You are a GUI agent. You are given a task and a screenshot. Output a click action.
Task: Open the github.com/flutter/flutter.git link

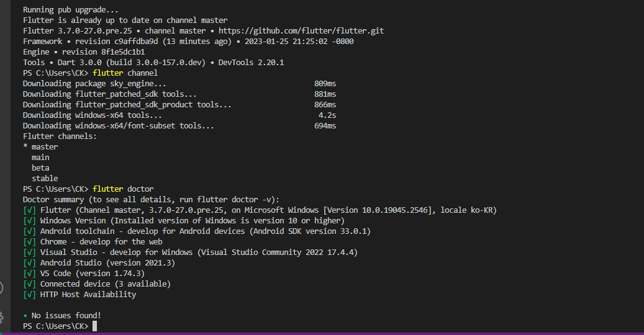(x=301, y=31)
